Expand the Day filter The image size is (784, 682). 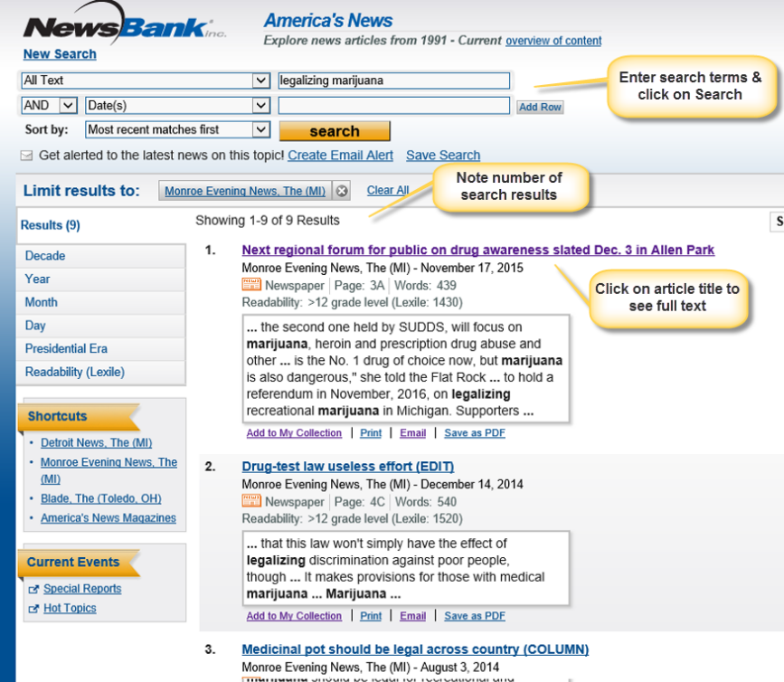pos(101,326)
